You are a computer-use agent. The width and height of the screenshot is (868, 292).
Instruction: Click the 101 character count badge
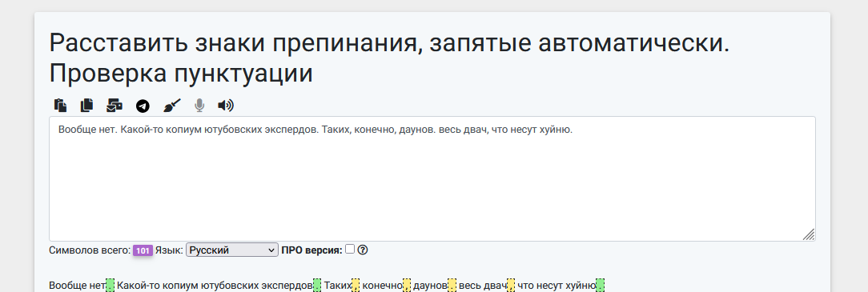(x=143, y=250)
